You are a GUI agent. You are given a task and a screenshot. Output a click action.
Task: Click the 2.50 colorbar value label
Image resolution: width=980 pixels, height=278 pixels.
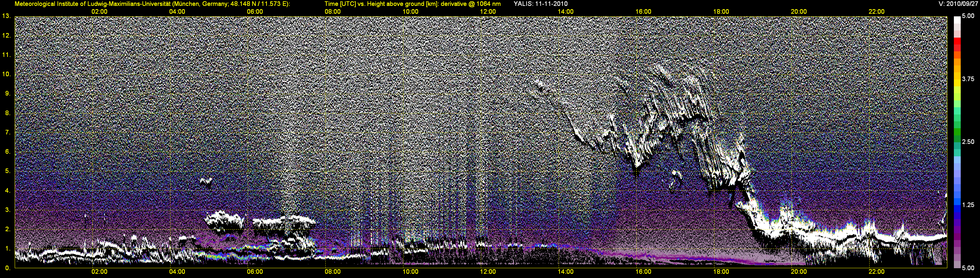pyautogui.click(x=968, y=142)
